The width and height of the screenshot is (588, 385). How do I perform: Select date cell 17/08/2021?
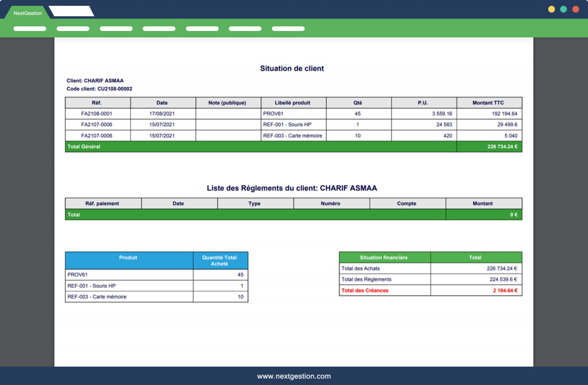(162, 114)
